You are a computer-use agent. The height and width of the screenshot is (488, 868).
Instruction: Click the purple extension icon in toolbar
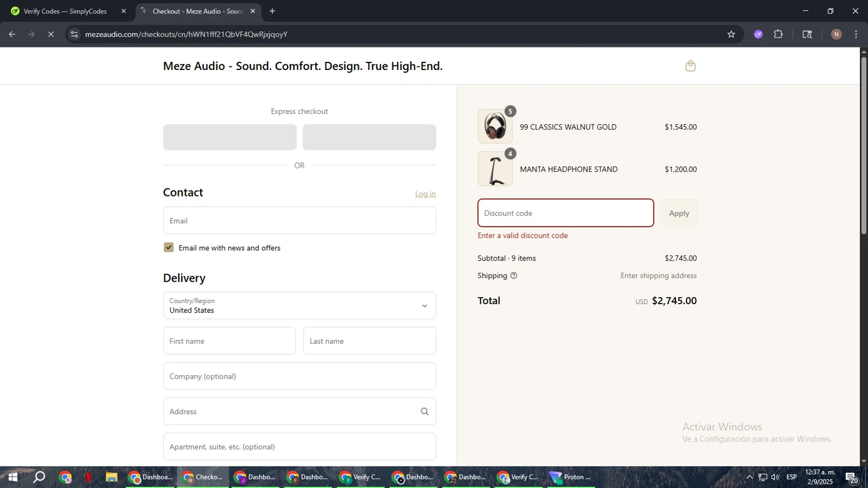759,34
